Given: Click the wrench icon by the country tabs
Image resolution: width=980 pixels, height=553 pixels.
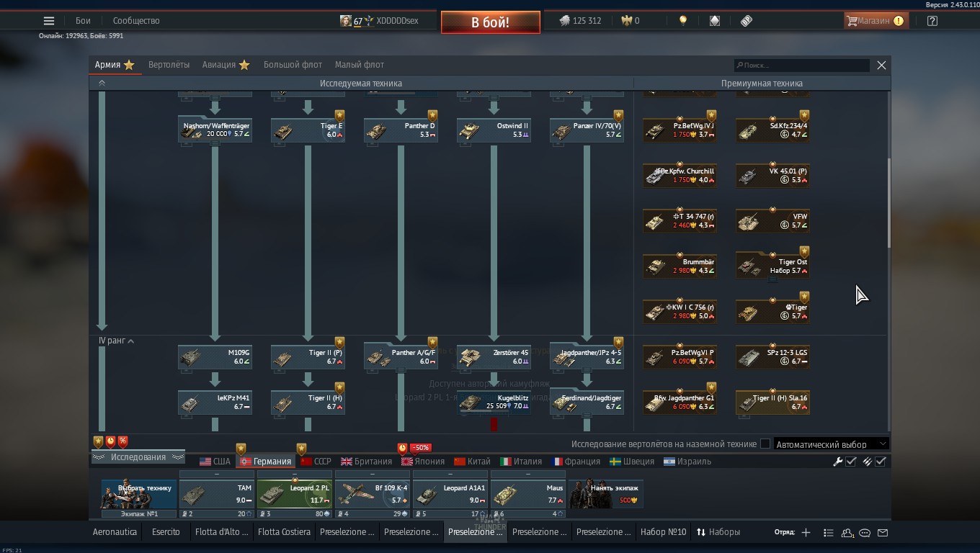Looking at the screenshot, I should coord(837,462).
